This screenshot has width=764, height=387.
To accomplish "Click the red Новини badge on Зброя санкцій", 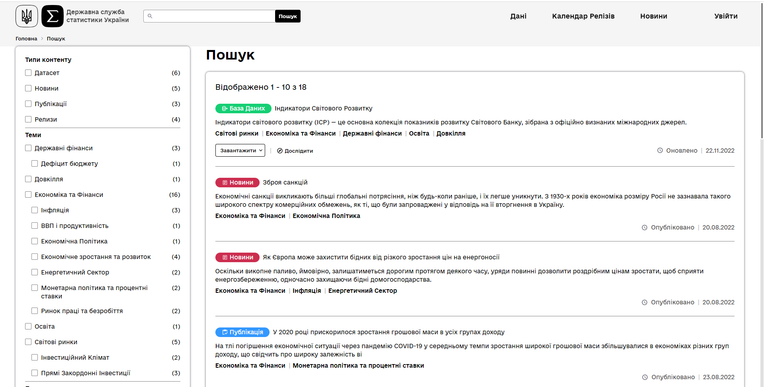I will (x=237, y=182).
